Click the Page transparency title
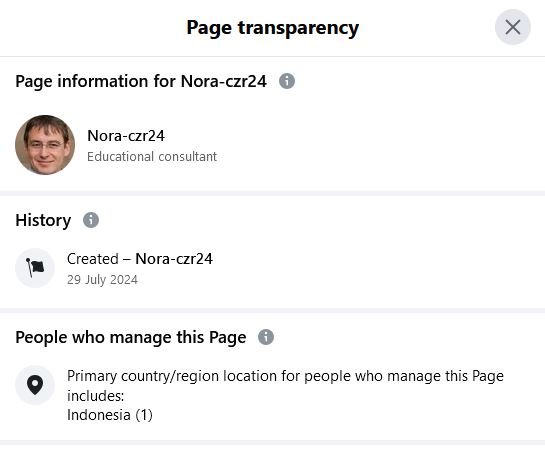This screenshot has height=451, width=545. click(272, 28)
